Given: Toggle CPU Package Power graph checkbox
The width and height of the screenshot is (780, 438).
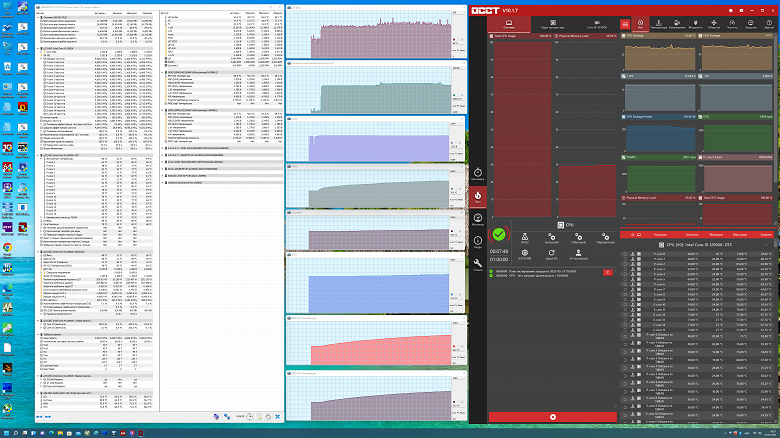Looking at the screenshot, I should click(624, 116).
